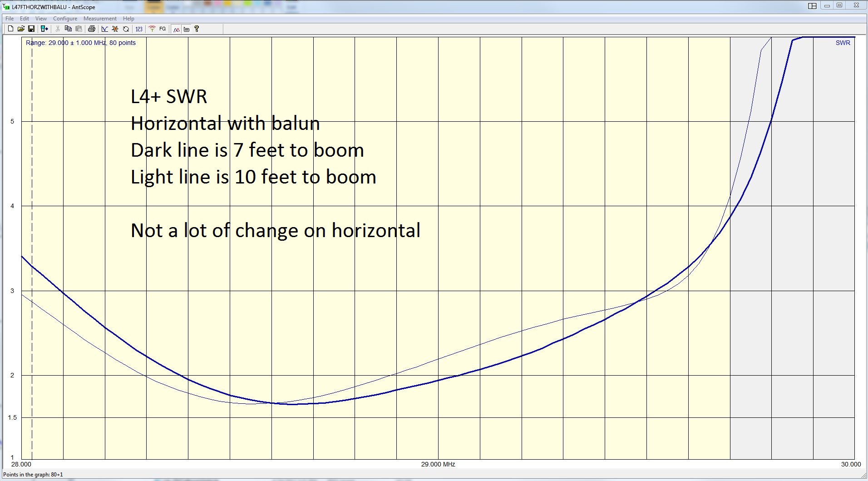The width and height of the screenshot is (868, 481).
Task: Save the graph with the floppy disk icon
Action: [31, 29]
